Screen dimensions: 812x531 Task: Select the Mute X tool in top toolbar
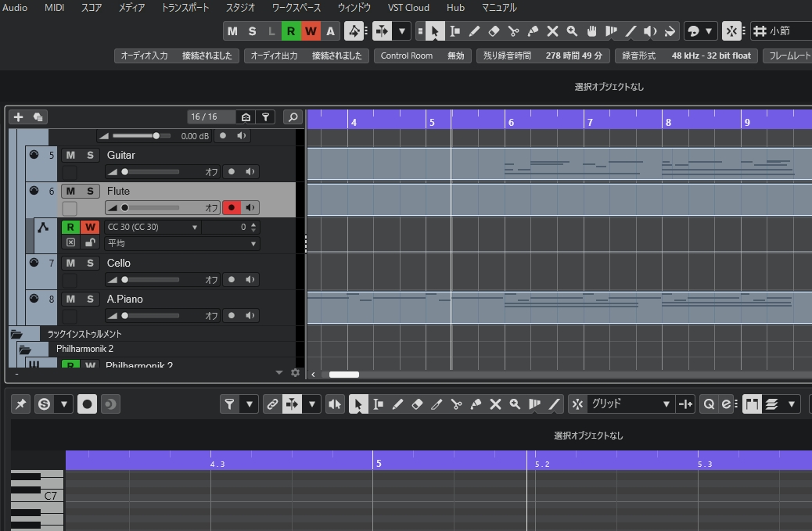[x=552, y=31]
